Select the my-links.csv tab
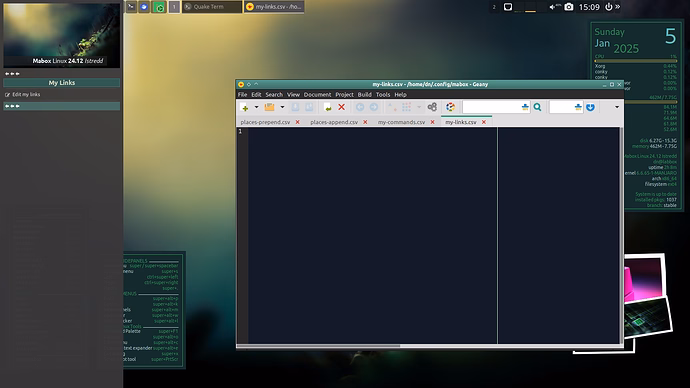 [x=461, y=122]
